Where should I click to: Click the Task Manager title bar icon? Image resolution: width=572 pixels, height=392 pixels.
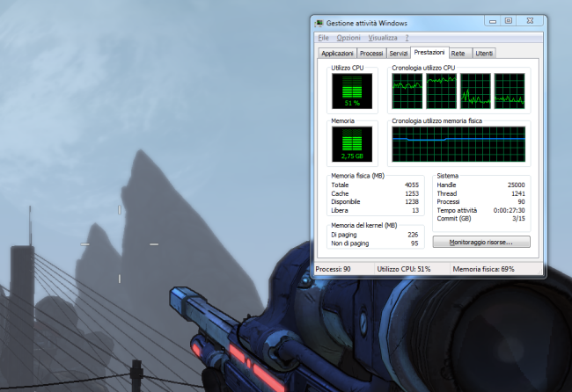319,21
